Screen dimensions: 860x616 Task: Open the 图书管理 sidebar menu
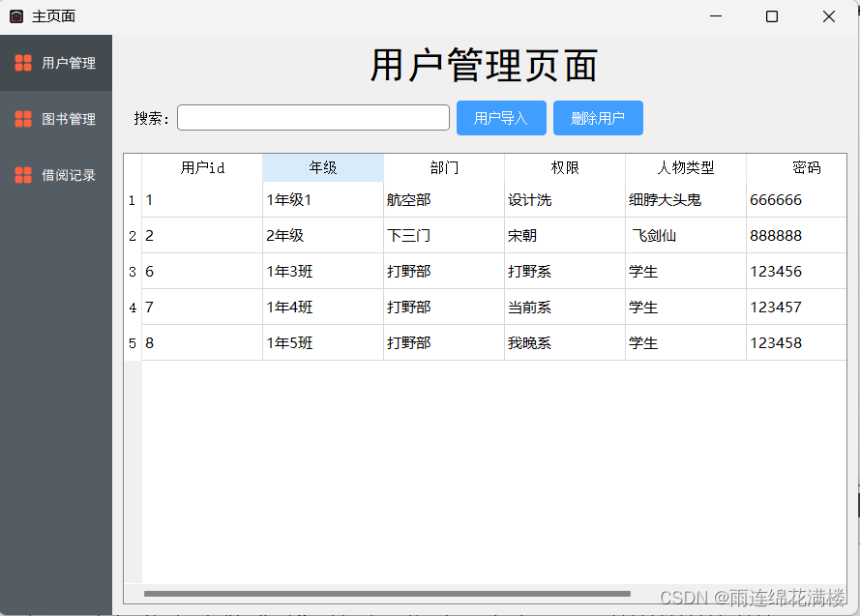56,119
